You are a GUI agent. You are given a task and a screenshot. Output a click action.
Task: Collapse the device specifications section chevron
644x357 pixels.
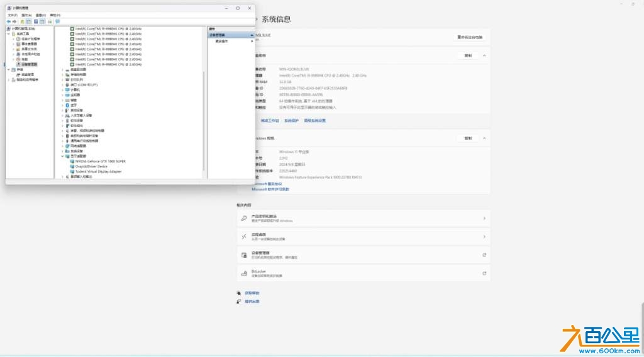(484, 55)
